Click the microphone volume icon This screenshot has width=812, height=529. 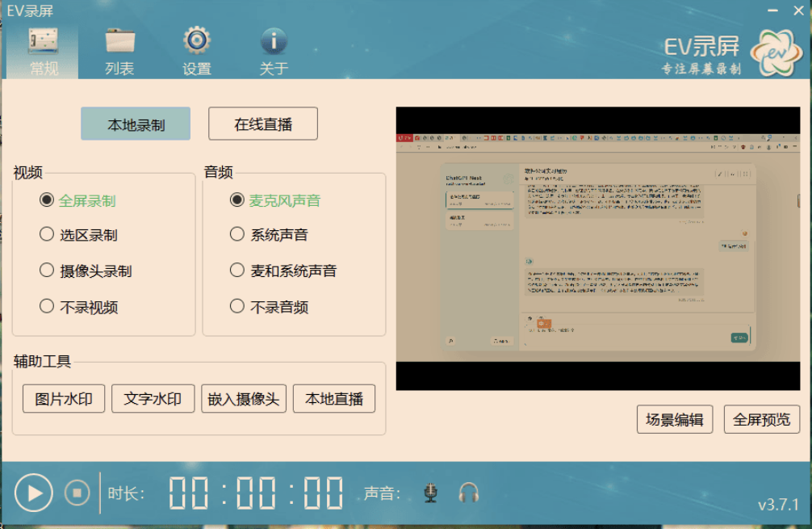tap(429, 492)
